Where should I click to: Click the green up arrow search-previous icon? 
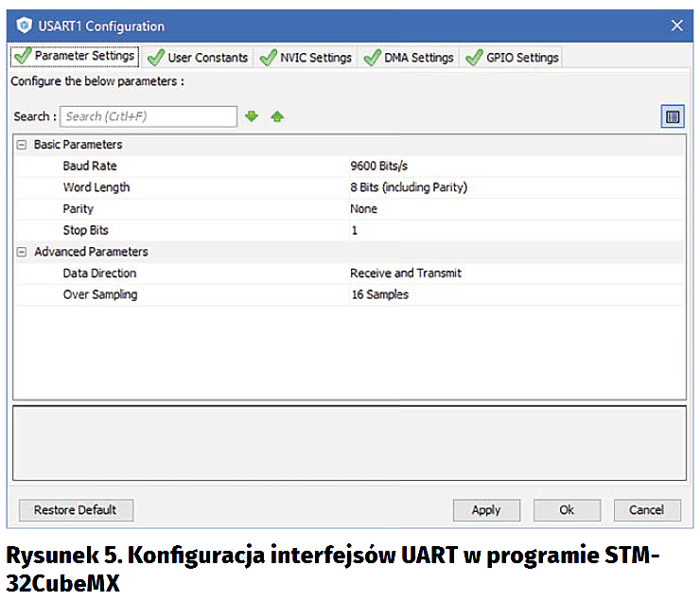(277, 116)
